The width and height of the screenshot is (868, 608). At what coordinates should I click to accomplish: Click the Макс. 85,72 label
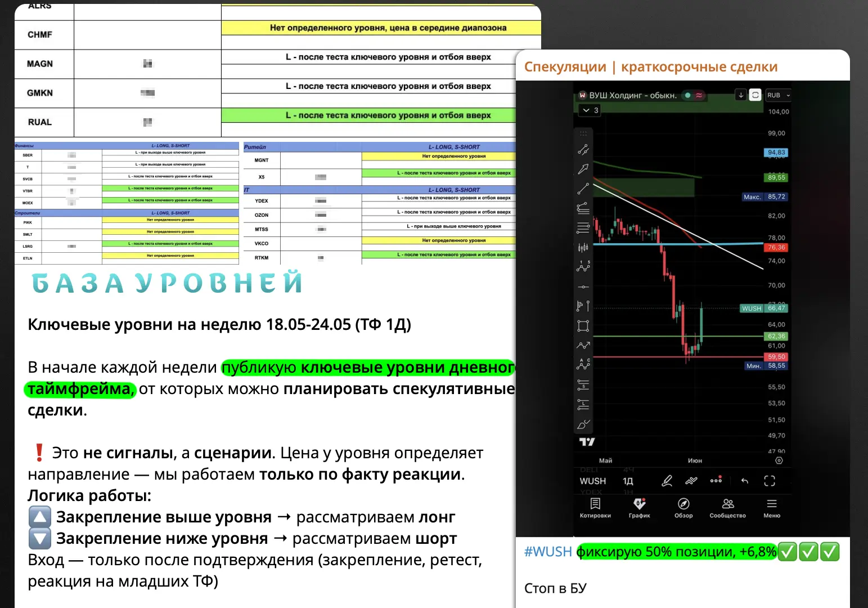(x=764, y=196)
